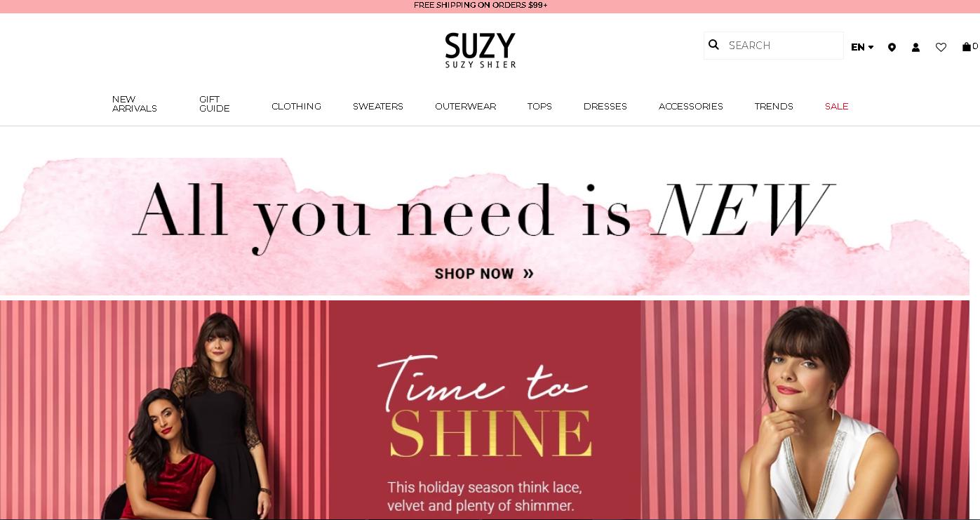Open the shopping bag cart icon
The width and height of the screenshot is (980, 520).
(967, 47)
